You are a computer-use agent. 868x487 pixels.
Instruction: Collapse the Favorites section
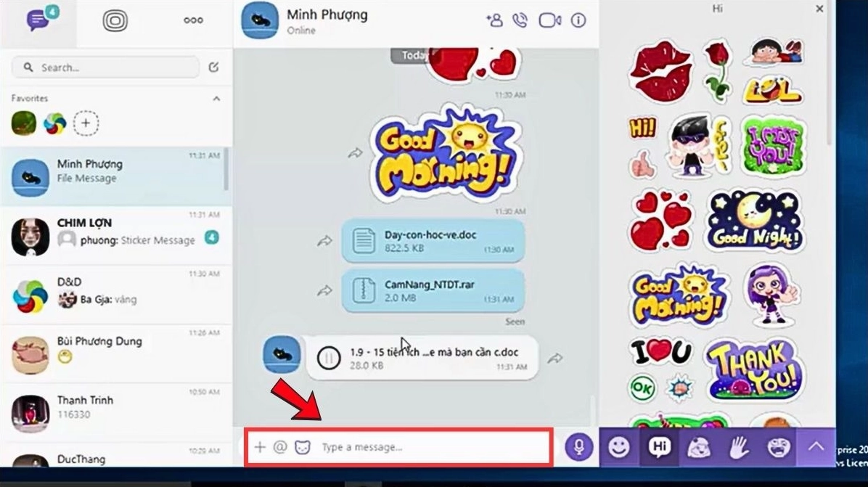pos(216,98)
